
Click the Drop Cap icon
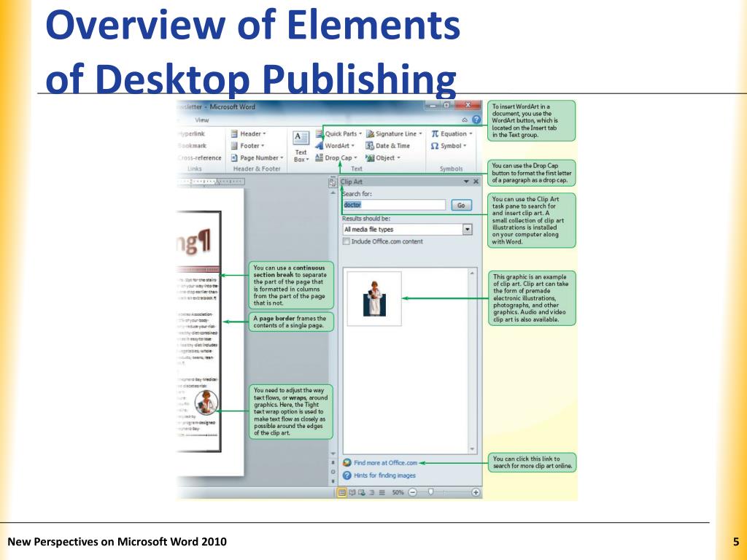pyautogui.click(x=320, y=157)
